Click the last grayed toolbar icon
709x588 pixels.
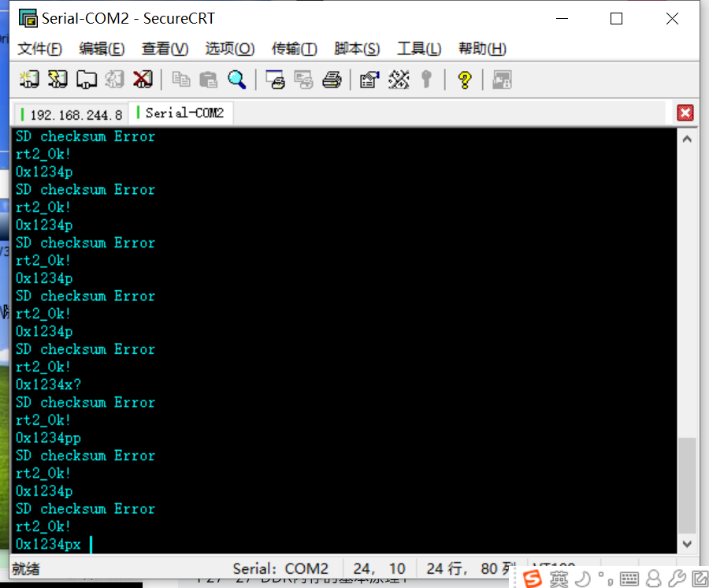pyautogui.click(x=502, y=80)
